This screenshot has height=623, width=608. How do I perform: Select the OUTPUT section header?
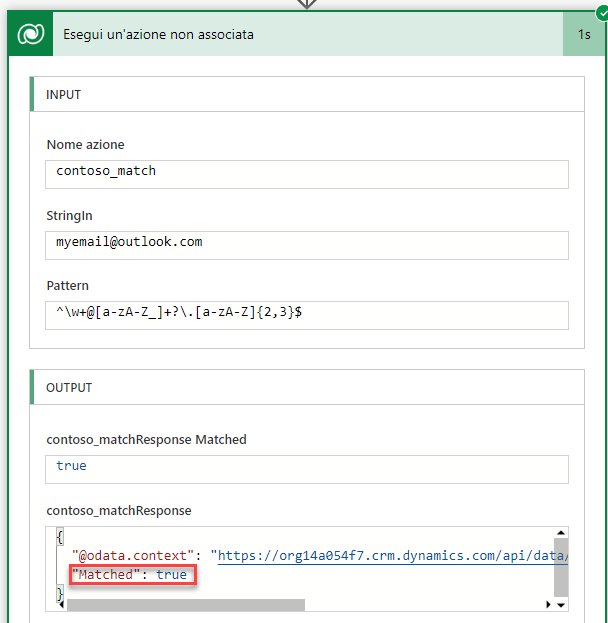click(x=307, y=387)
